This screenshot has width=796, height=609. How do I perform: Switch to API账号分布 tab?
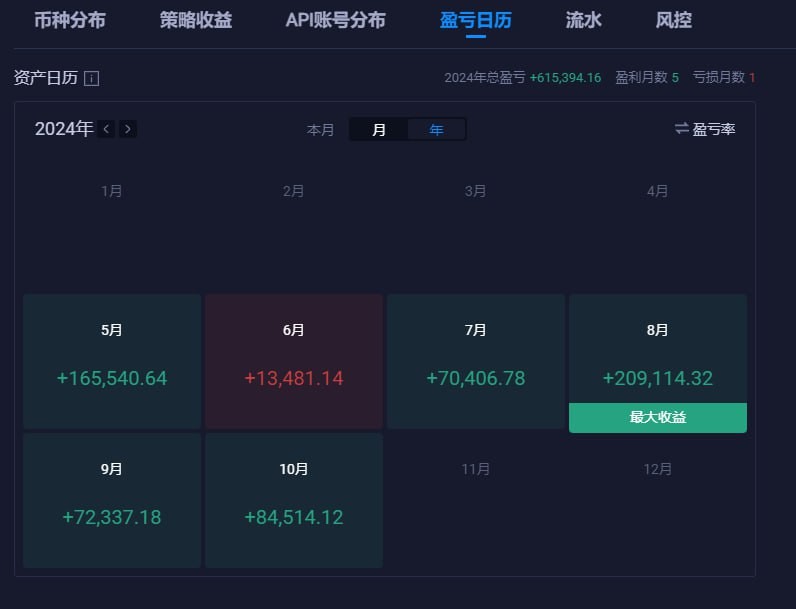335,20
